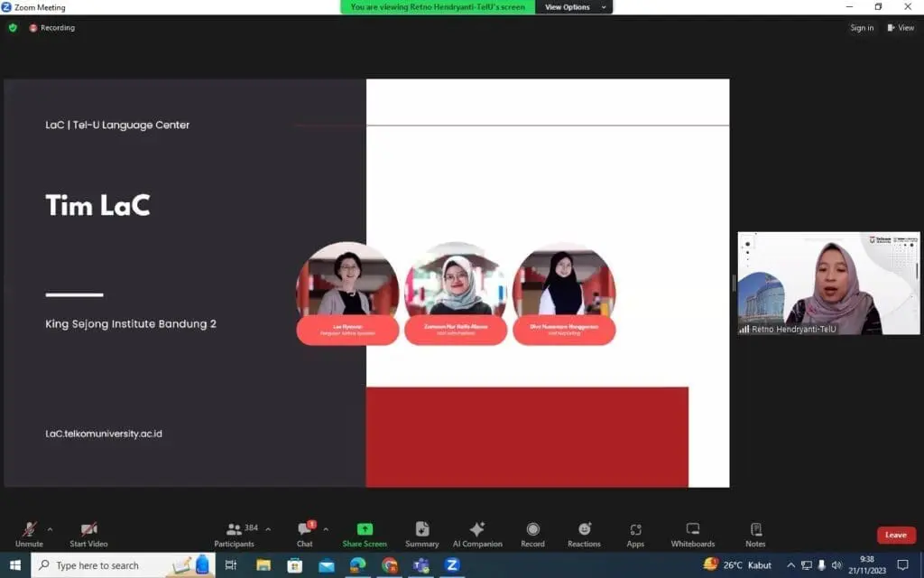Start Video with the camera toggle
The height and width of the screenshot is (578, 924).
pos(88,529)
